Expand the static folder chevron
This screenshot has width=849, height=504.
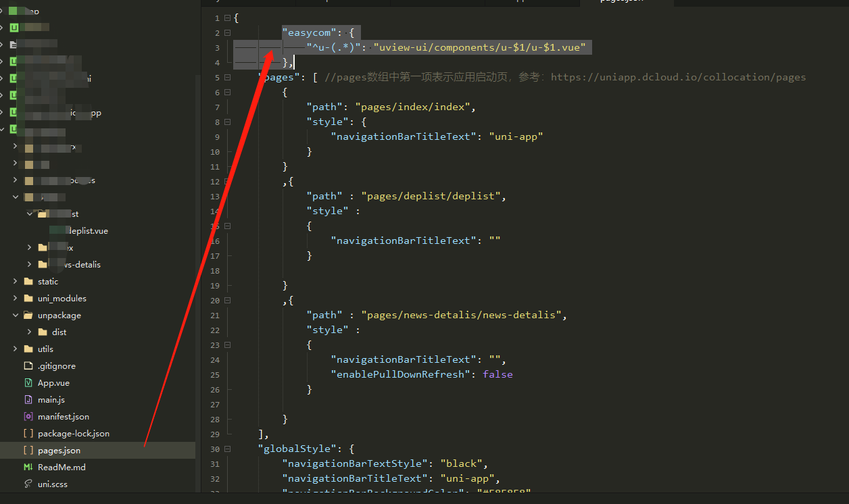click(15, 282)
